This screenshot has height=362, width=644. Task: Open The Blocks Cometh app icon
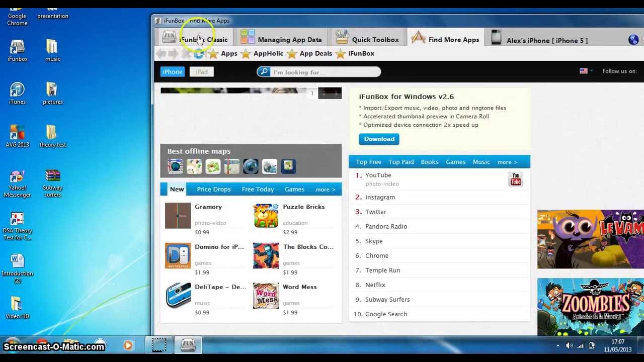pyautogui.click(x=266, y=256)
